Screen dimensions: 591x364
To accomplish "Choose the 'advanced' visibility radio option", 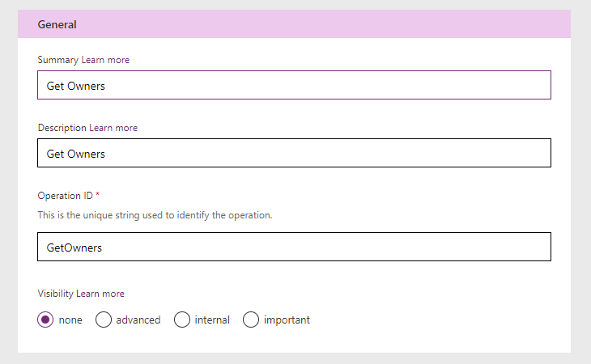I will click(104, 320).
